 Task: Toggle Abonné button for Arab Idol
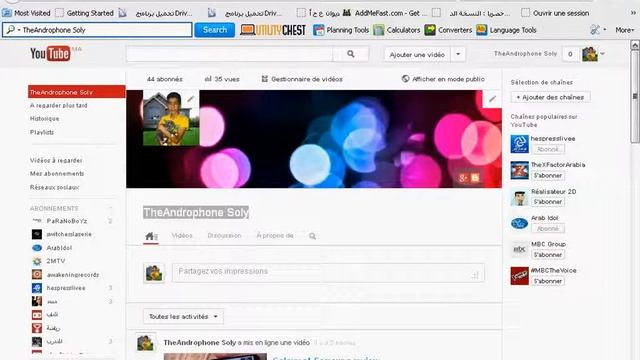click(548, 229)
